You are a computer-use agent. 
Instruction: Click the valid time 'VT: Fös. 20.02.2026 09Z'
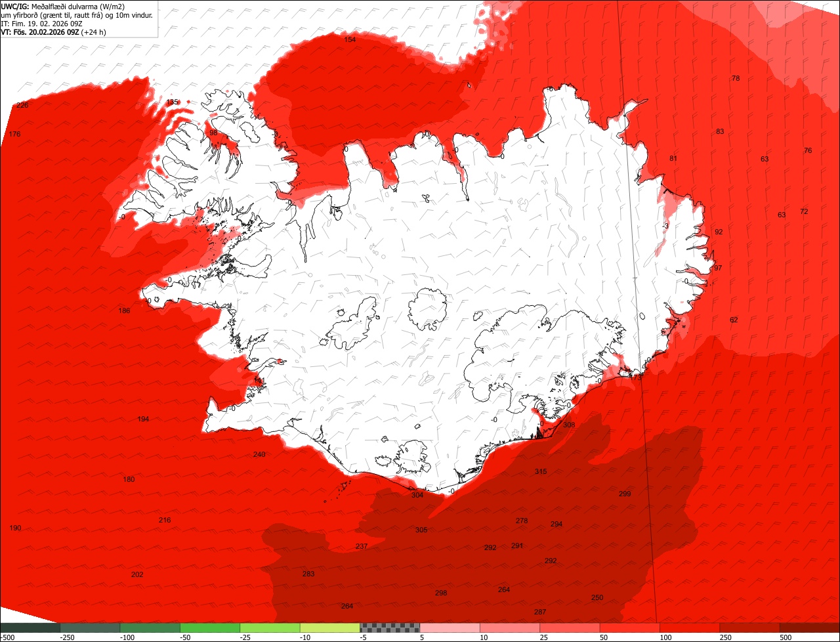[x=40, y=32]
